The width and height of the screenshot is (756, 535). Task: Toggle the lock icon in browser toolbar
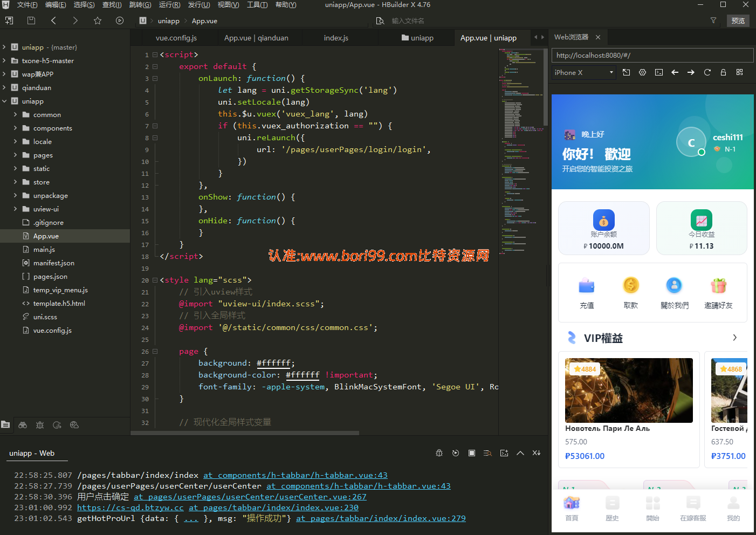click(x=723, y=72)
